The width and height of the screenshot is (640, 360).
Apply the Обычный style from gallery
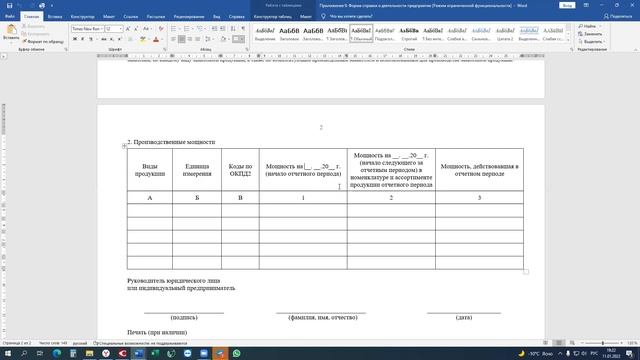(x=361, y=33)
